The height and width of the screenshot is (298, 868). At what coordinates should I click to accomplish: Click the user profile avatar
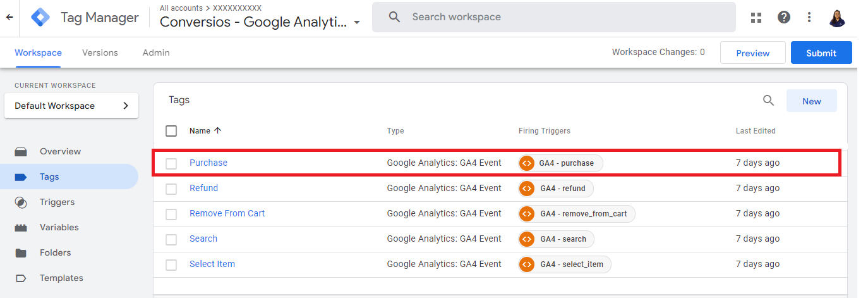[x=838, y=18]
